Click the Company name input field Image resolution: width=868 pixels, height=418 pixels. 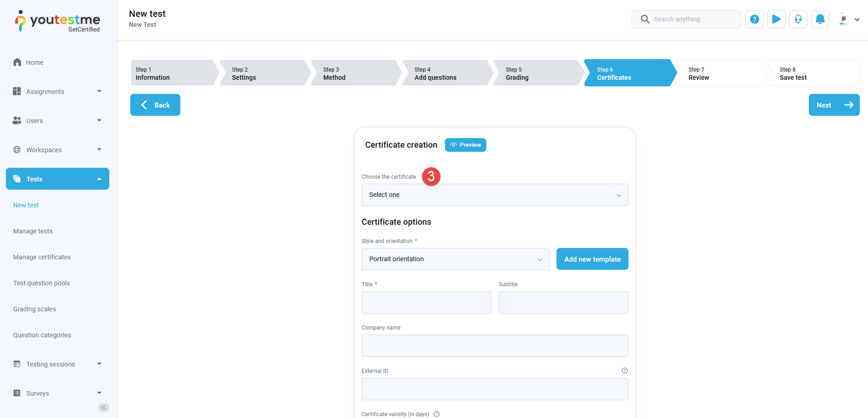click(495, 346)
